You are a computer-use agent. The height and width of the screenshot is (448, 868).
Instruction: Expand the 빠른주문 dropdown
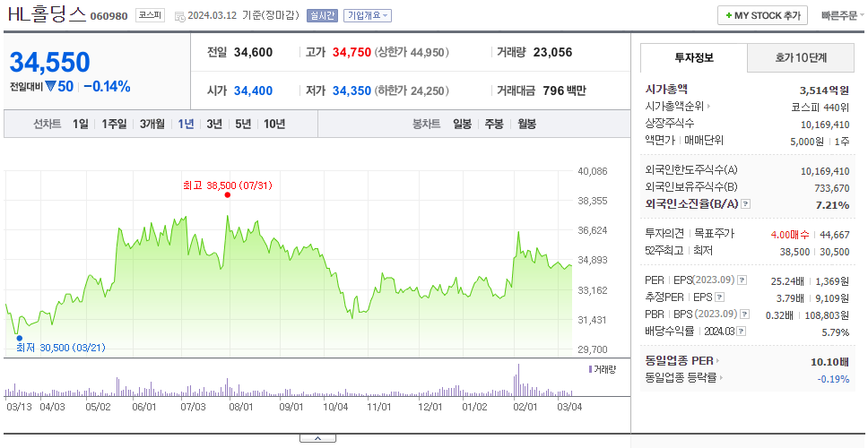(843, 15)
